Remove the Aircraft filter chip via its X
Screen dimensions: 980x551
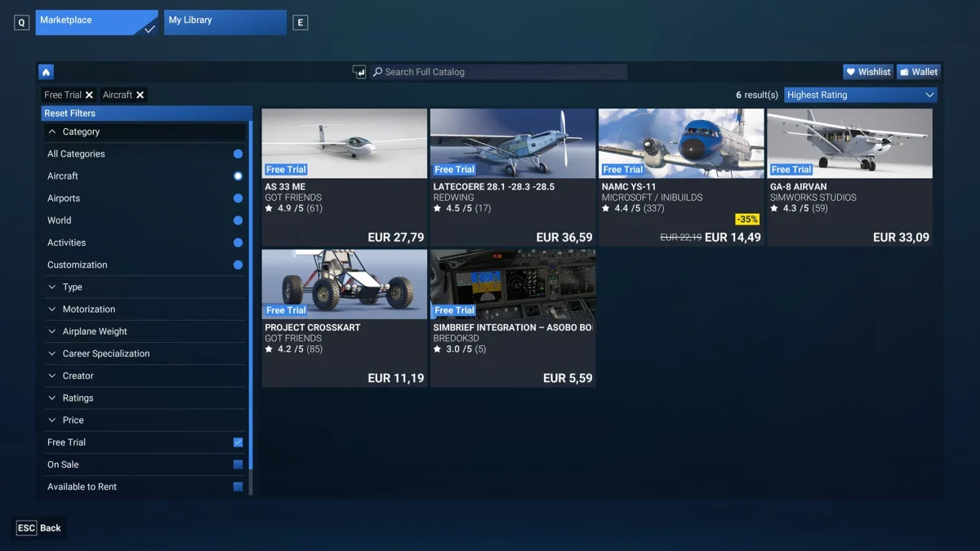[x=141, y=95]
